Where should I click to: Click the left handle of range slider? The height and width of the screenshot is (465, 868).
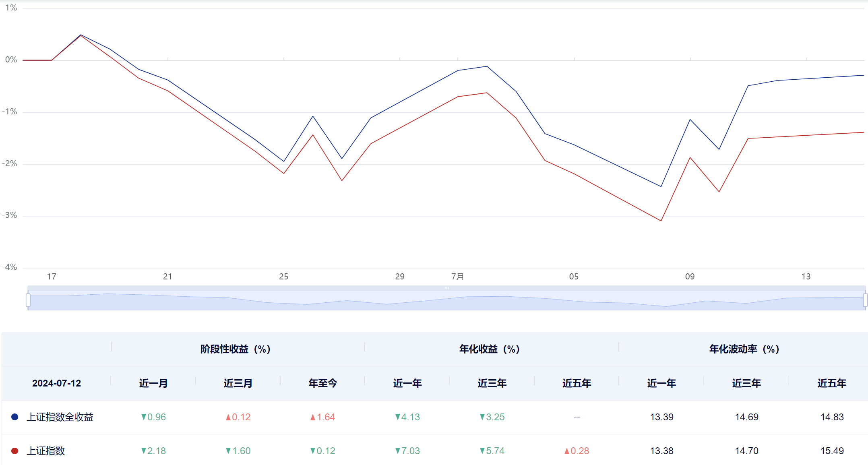coord(28,300)
